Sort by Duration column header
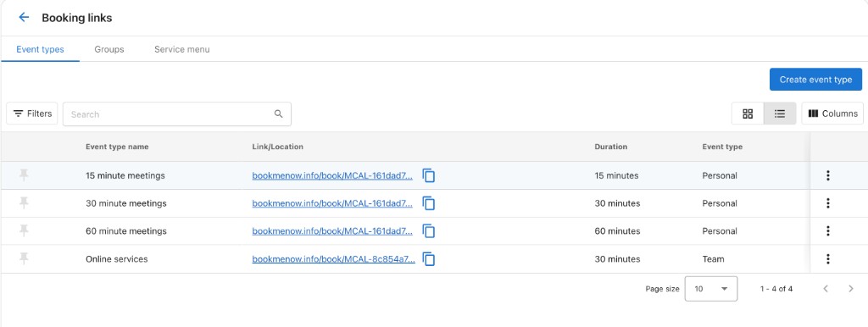The image size is (868, 327). point(610,147)
